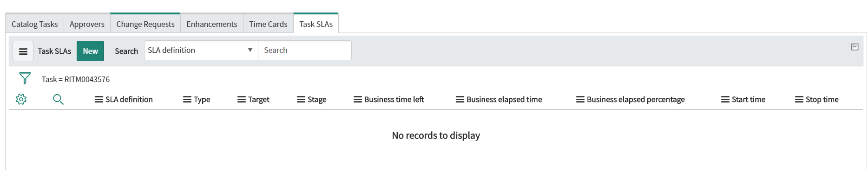
Task: Open Type column options menu icon
Action: coord(187,99)
